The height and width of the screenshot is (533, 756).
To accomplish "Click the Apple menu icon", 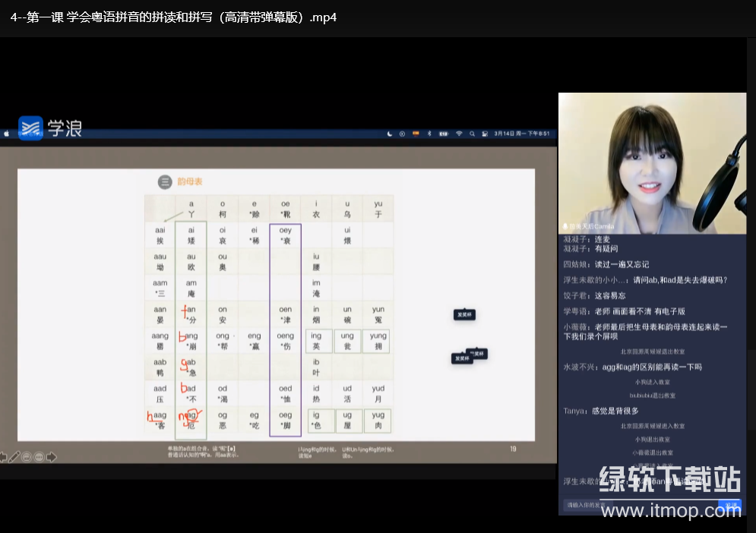I will click(x=7, y=134).
